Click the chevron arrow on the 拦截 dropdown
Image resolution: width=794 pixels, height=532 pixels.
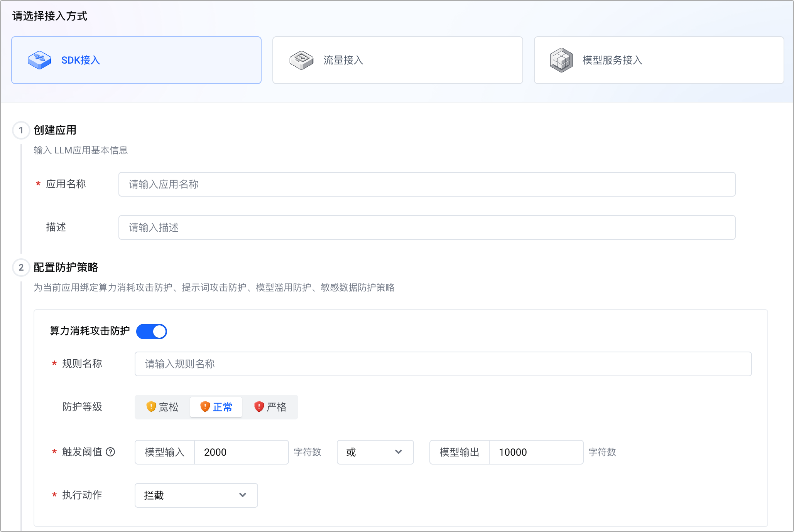tap(242, 495)
